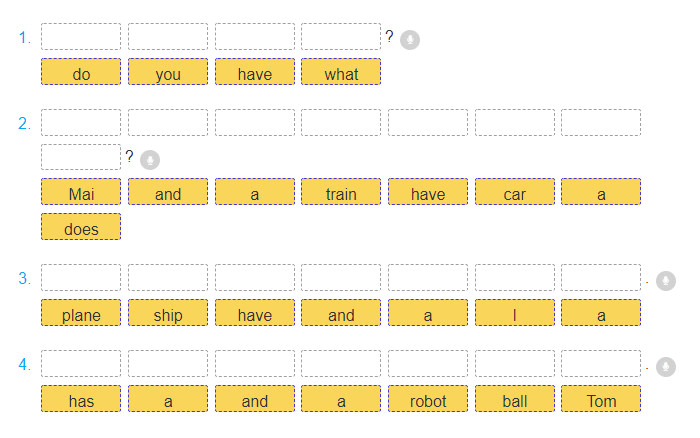Select the "does" word tile
700x438 pixels.
click(81, 228)
